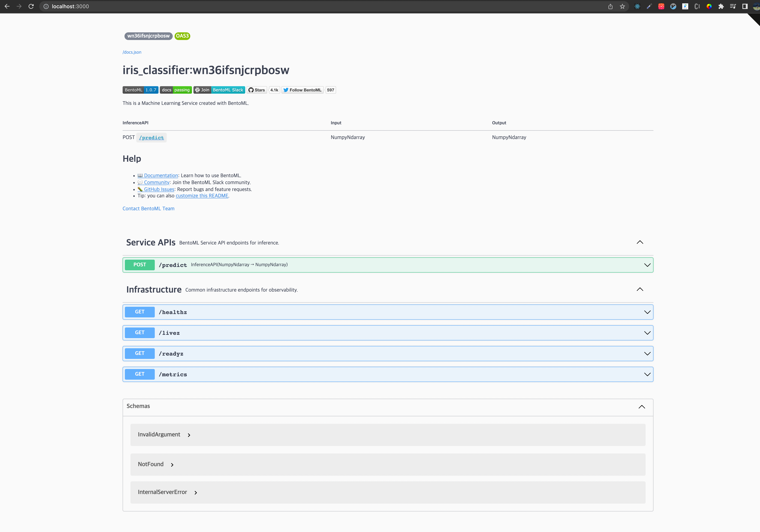Expand the POST /predict operation

point(647,265)
